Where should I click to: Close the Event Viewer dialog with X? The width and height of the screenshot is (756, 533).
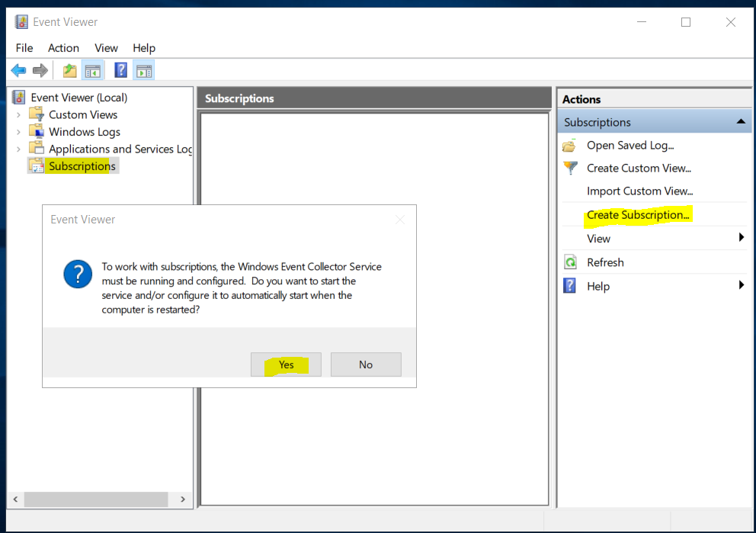(399, 220)
